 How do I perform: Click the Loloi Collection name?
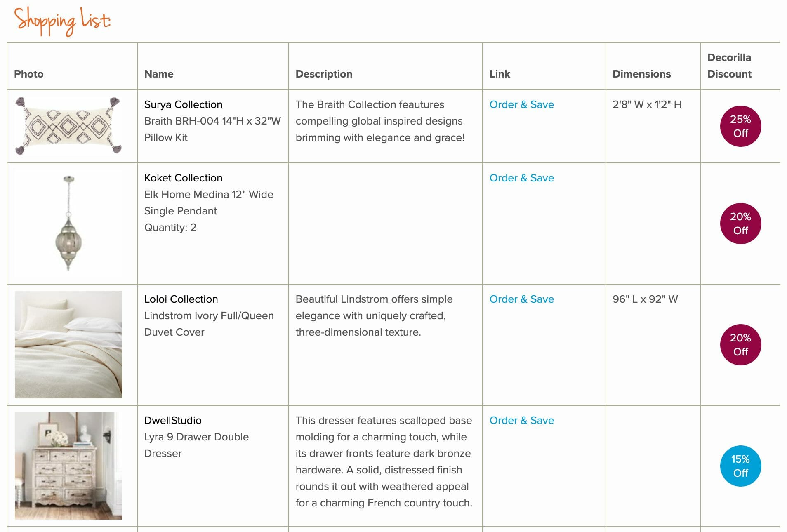pos(181,299)
